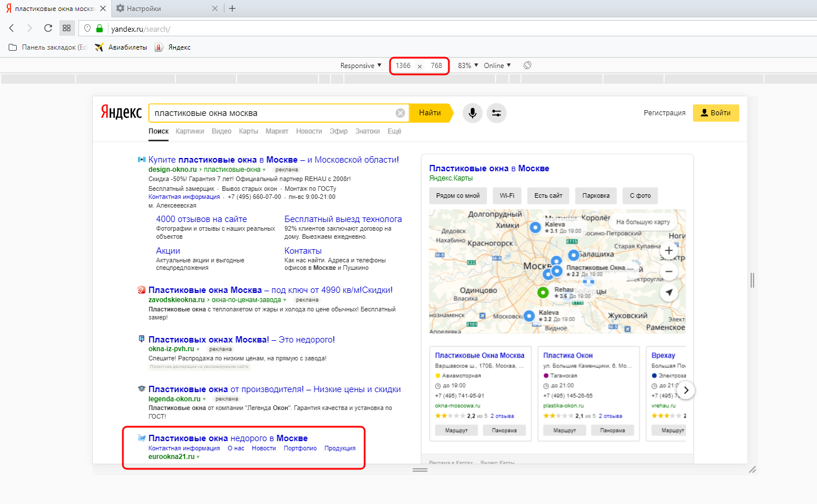This screenshot has height=504, width=817.
Task: Zoom out on the map
Action: [669, 271]
